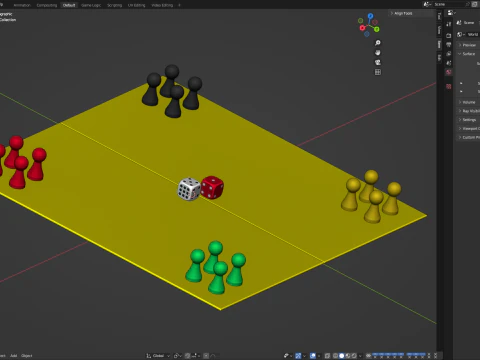Image resolution: width=480 pixels, height=360 pixels.
Task: Open the Tool sidebar tab
Action: click(439, 16)
